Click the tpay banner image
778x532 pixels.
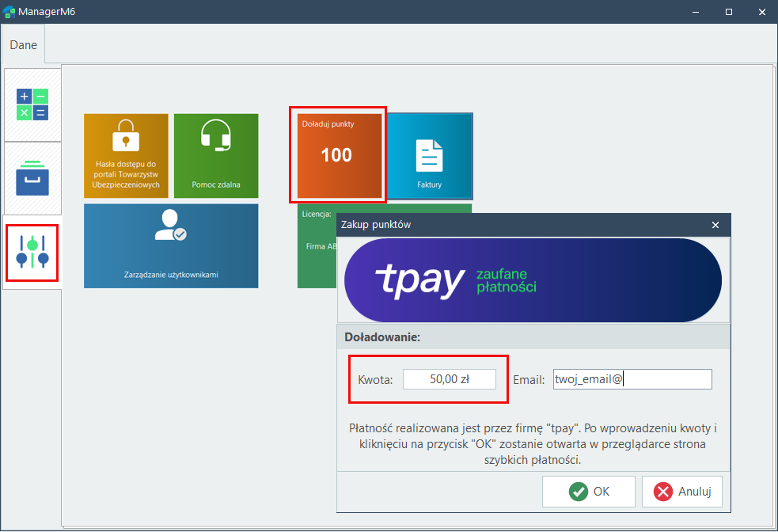pos(533,280)
